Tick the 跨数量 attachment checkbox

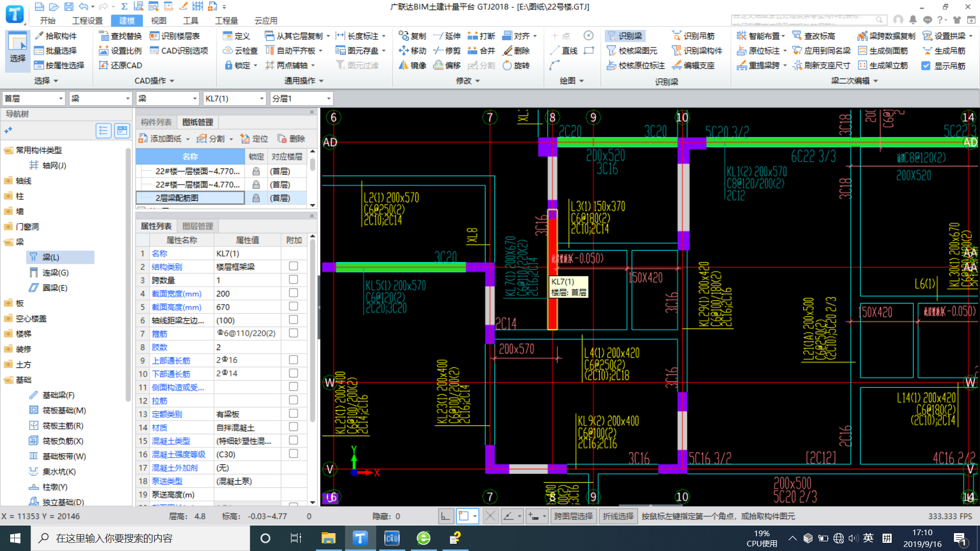293,280
